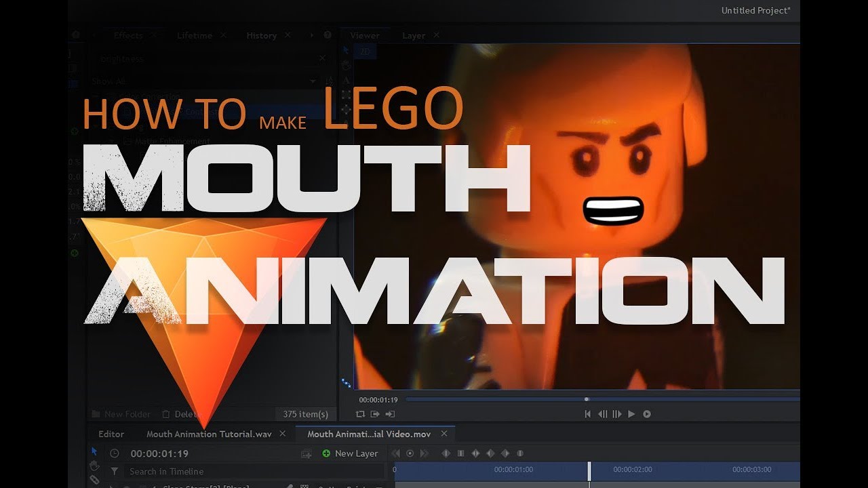Select the Hand tool in the timeline toolbar
The width and height of the screenshot is (868, 488).
(94, 466)
